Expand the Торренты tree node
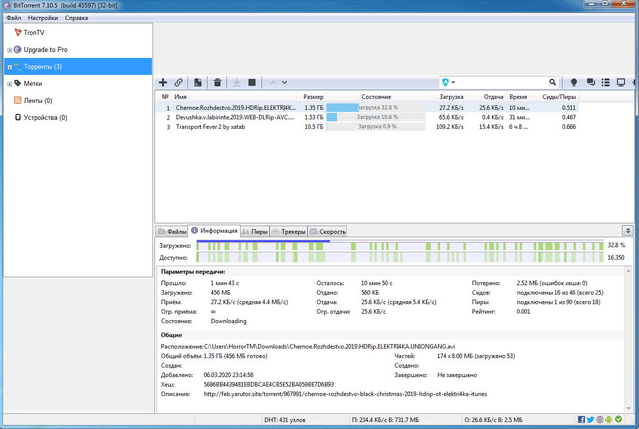 pos(9,67)
